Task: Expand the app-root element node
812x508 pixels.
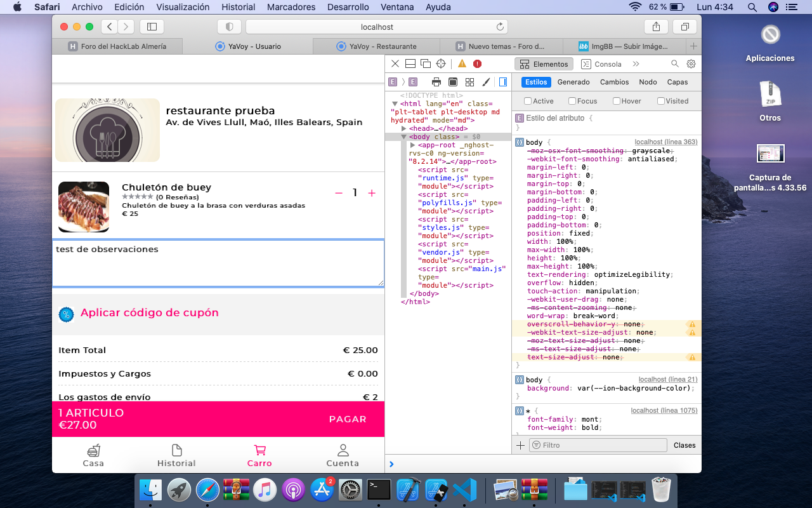Action: pos(413,145)
